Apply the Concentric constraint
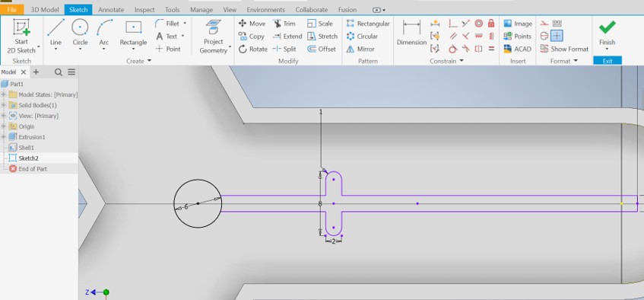The image size is (644, 300). tap(478, 24)
